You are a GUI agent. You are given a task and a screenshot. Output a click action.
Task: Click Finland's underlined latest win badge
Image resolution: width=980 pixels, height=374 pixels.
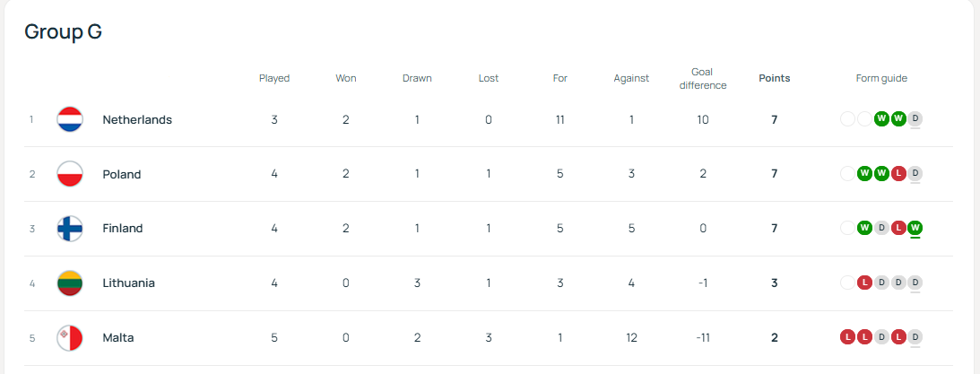(915, 229)
